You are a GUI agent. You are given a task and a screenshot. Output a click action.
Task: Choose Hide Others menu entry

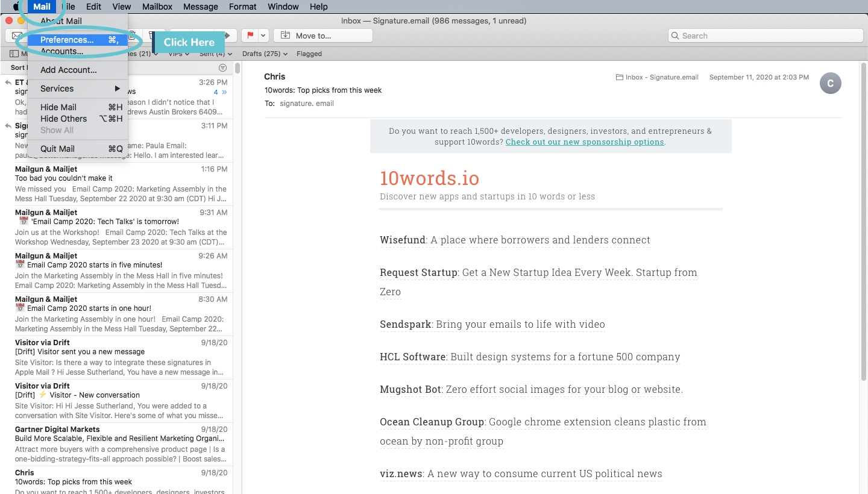(x=78, y=119)
